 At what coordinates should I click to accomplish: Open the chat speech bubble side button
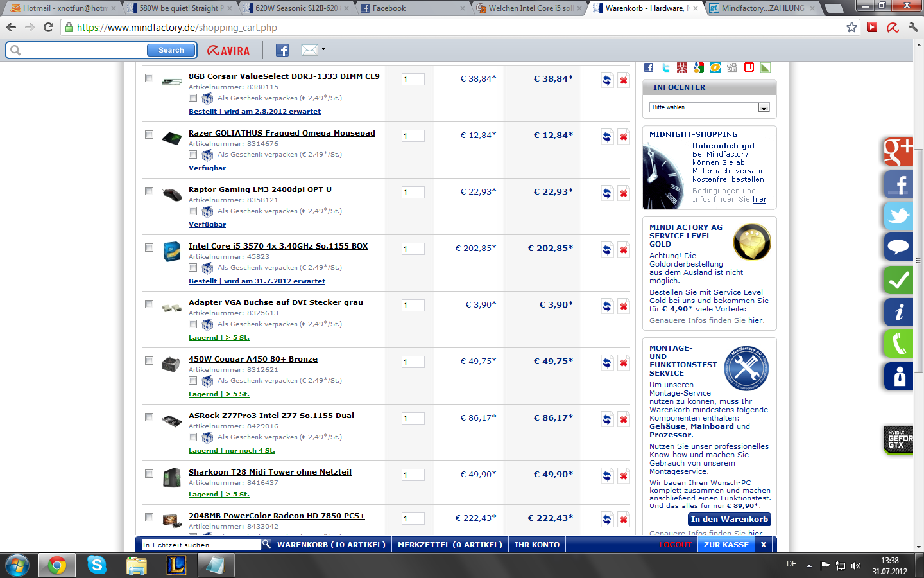(x=898, y=247)
